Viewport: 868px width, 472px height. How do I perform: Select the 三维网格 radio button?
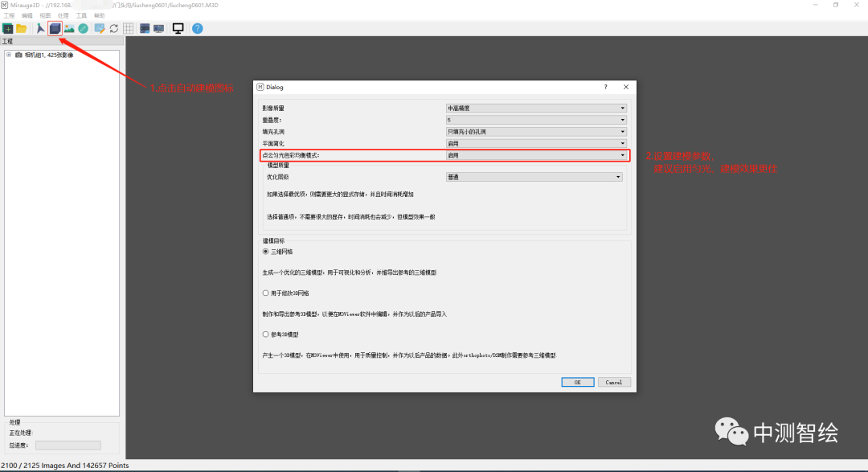click(266, 252)
